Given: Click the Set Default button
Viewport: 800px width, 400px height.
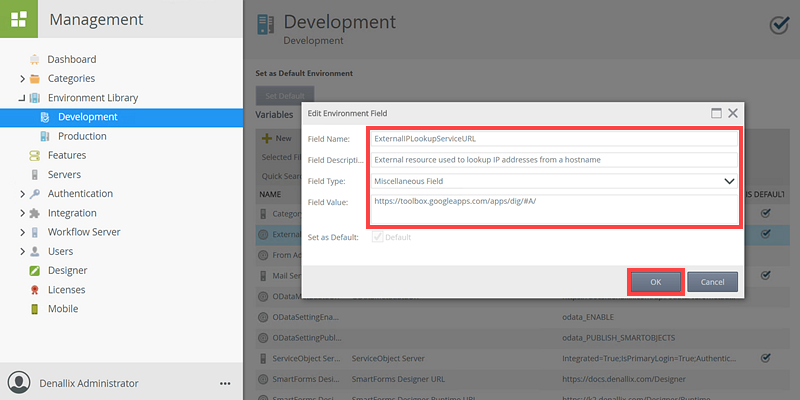Looking at the screenshot, I should 285,95.
